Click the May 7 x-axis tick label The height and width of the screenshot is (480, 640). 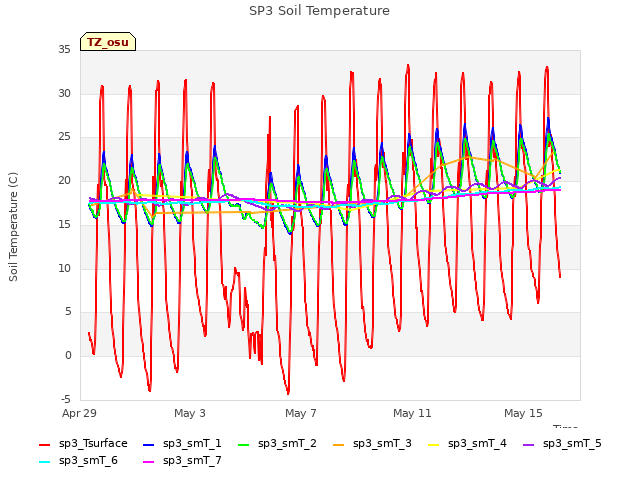[x=301, y=413]
